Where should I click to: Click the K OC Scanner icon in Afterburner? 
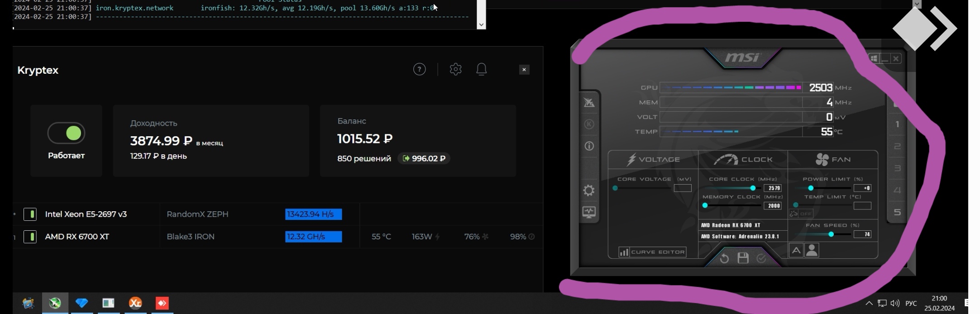pos(589,124)
